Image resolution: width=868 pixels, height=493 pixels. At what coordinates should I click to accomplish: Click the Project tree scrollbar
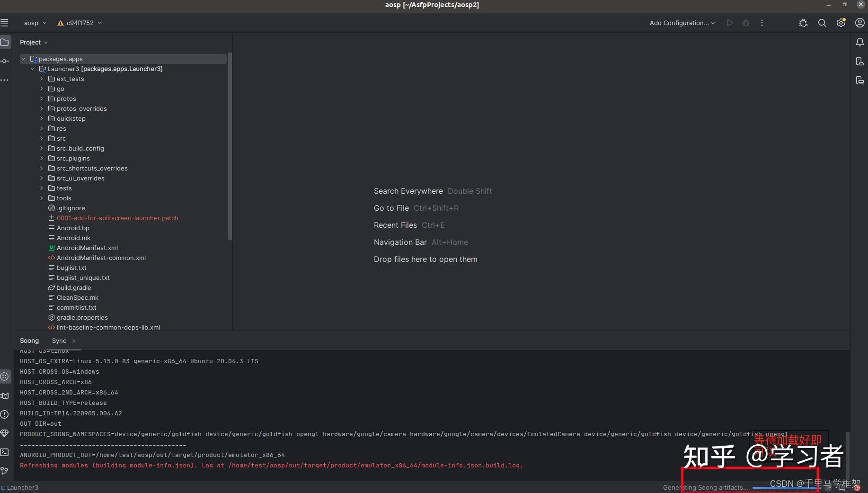[230, 147]
